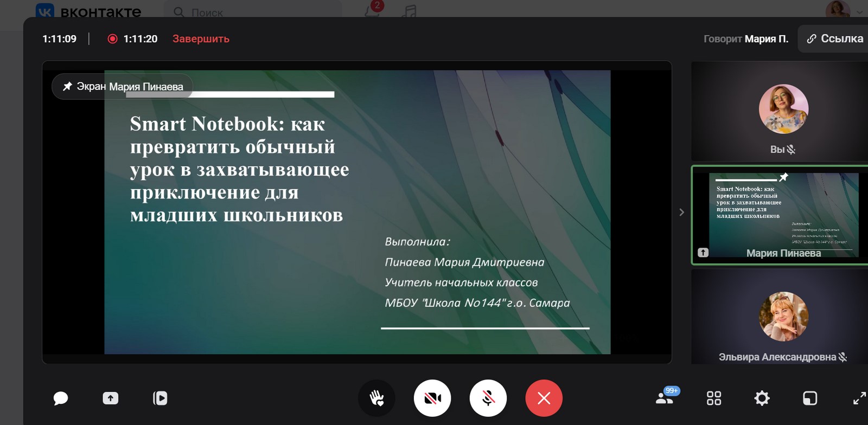Toggle the camera on
The height and width of the screenshot is (425, 868).
[x=432, y=398]
